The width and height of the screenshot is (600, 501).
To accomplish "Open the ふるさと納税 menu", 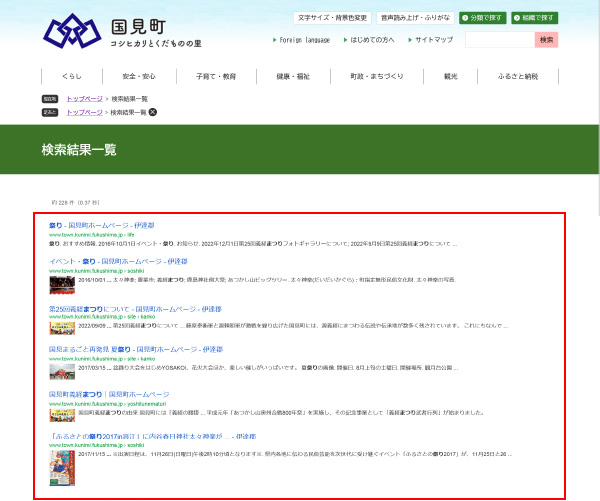I will pyautogui.click(x=518, y=77).
